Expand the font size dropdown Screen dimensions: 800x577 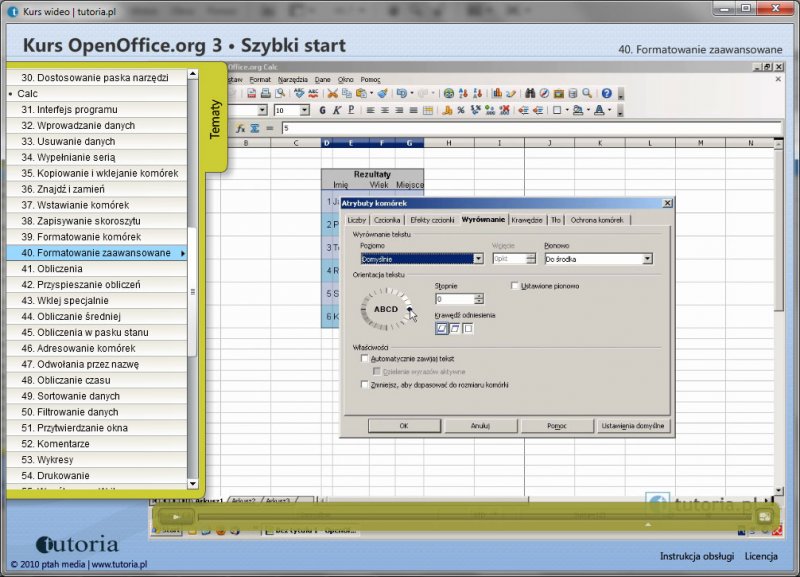pyautogui.click(x=306, y=110)
